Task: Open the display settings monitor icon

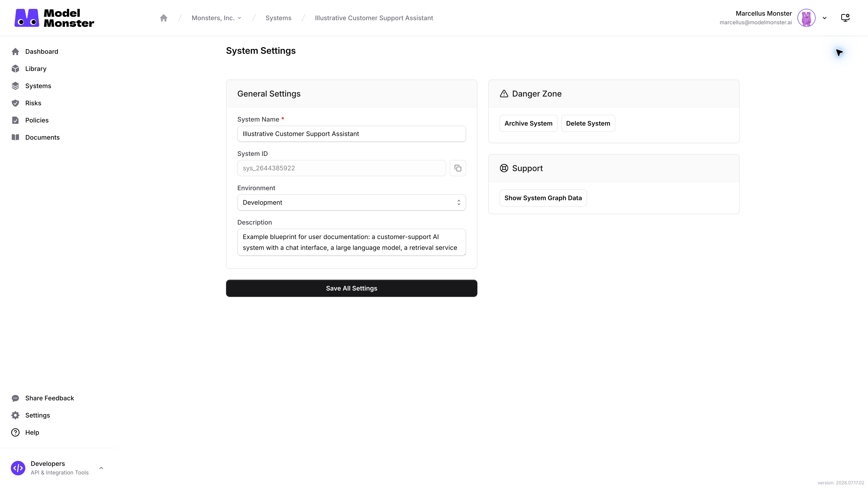Action: [x=845, y=18]
